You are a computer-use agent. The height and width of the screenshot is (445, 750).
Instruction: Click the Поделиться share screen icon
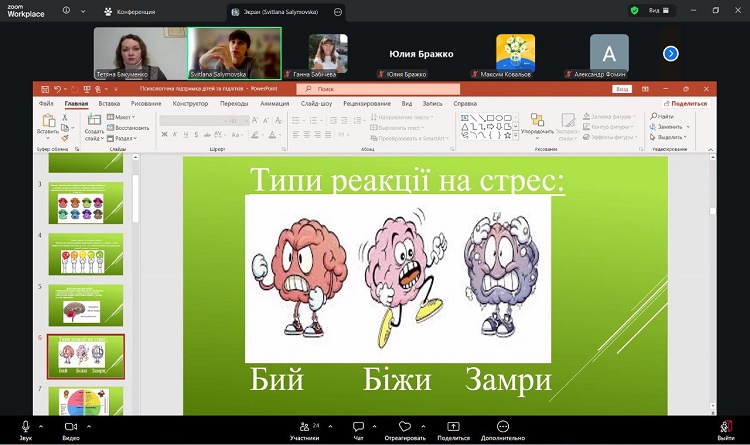453,426
